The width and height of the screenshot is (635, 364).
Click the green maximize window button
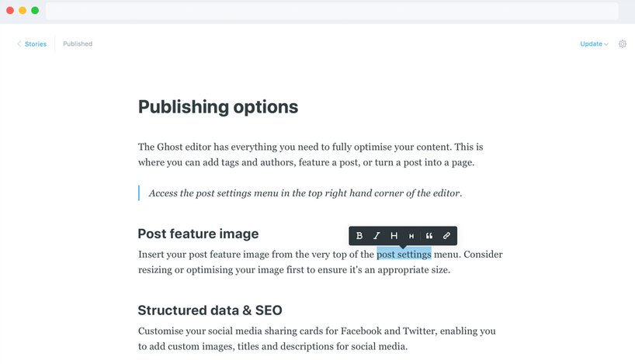tap(35, 11)
